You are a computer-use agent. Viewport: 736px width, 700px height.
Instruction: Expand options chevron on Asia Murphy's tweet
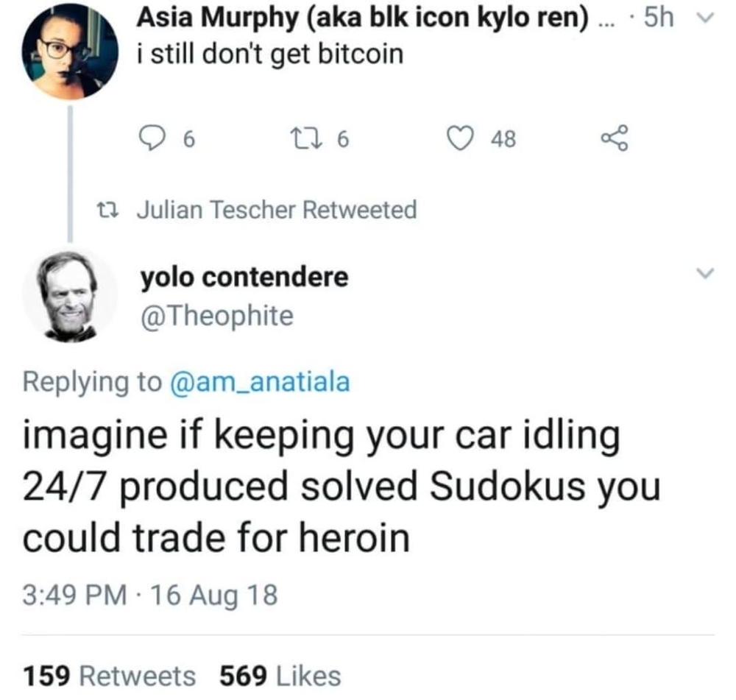(707, 18)
